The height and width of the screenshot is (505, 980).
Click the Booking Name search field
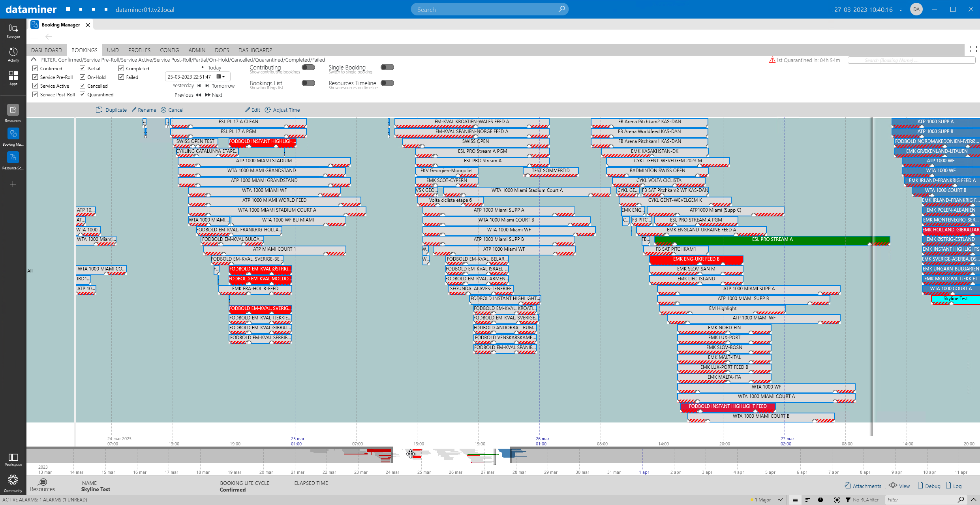912,60
